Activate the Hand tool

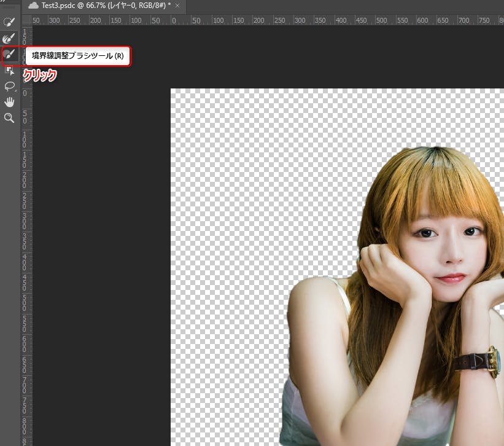tap(9, 102)
